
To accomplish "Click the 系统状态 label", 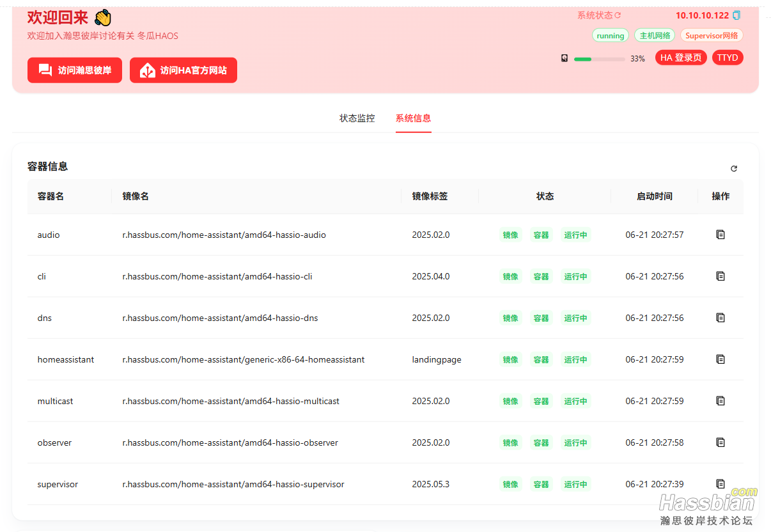I will (595, 15).
